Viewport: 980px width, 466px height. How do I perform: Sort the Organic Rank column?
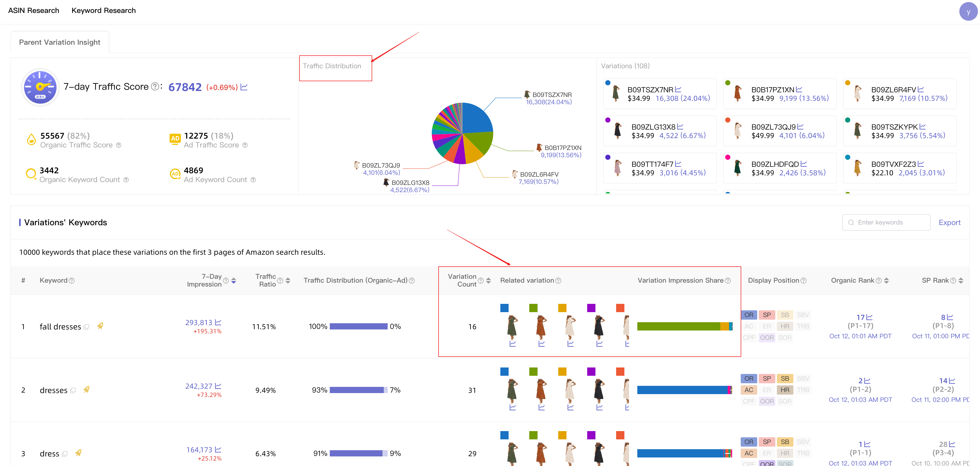pos(886,280)
